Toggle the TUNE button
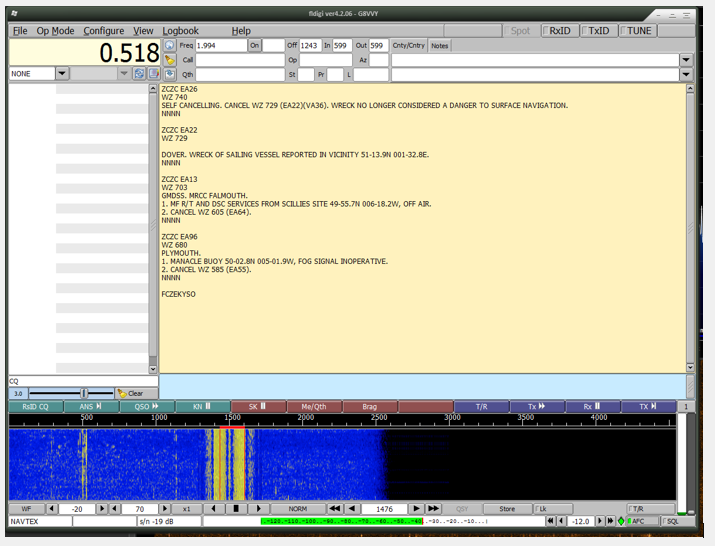This screenshot has width=715, height=546. tap(638, 31)
